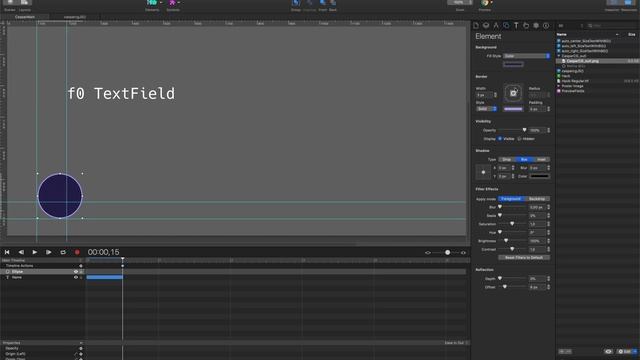Collapse the resource folder above the selected png
640x360 pixels.
pyautogui.click(x=559, y=56)
